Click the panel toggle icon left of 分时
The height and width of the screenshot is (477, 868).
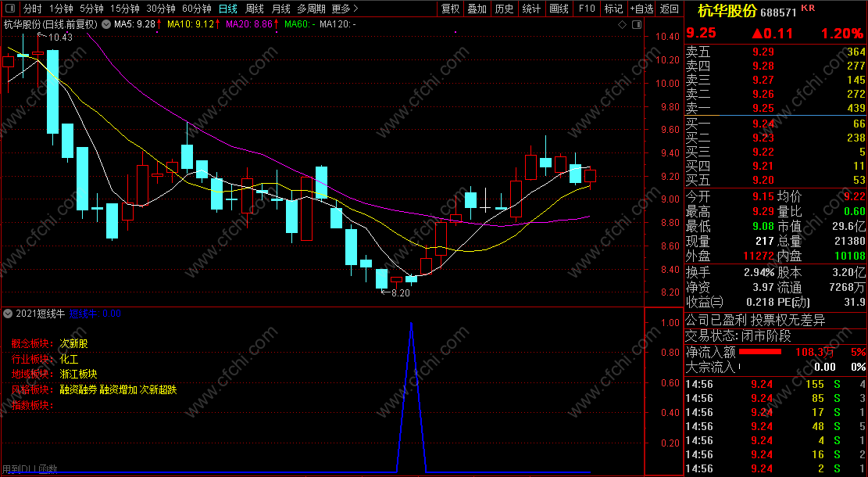10,9
